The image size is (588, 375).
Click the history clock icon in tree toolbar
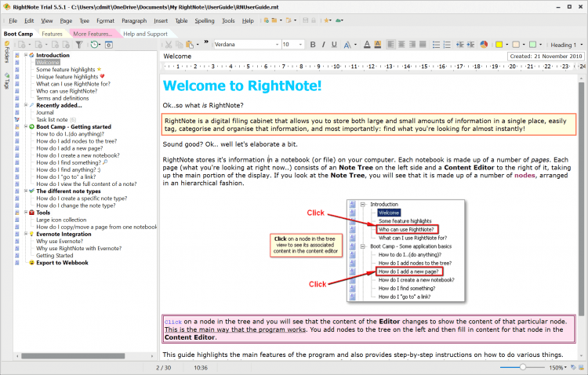(x=94, y=45)
